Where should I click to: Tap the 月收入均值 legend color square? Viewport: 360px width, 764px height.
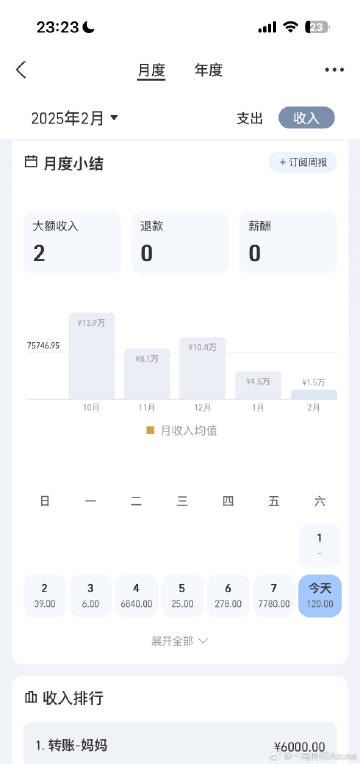pyautogui.click(x=151, y=430)
